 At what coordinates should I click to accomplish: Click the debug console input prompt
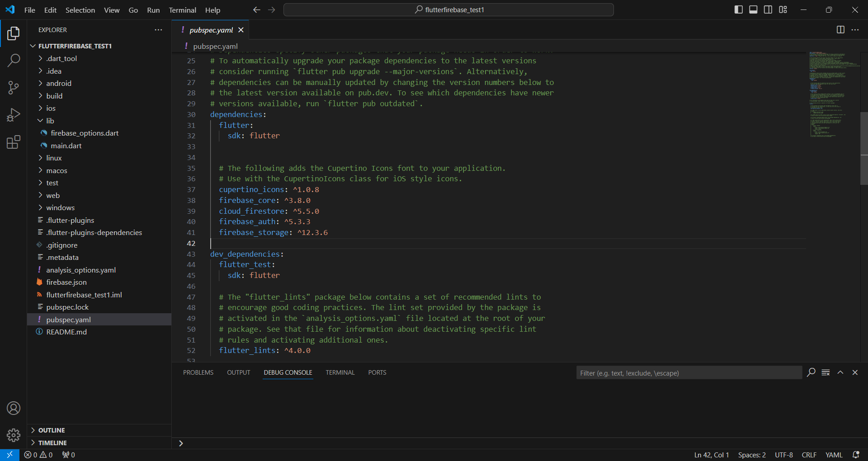click(x=520, y=443)
